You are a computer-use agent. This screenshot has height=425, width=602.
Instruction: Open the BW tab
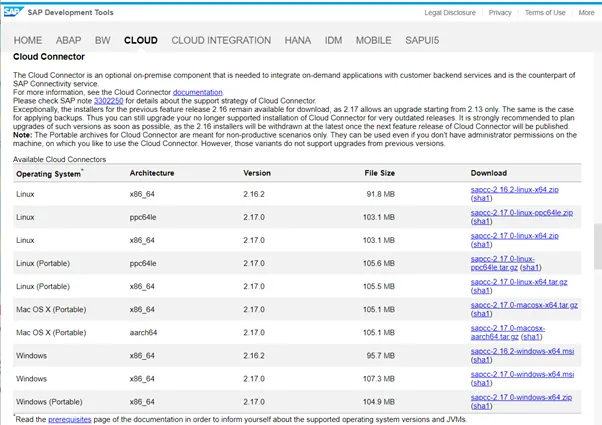103,40
